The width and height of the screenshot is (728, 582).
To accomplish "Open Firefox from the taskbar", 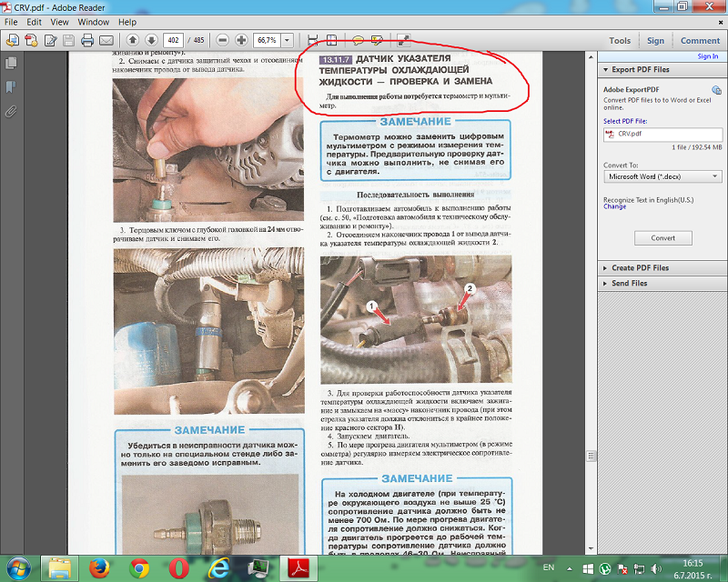I will pyautogui.click(x=99, y=568).
